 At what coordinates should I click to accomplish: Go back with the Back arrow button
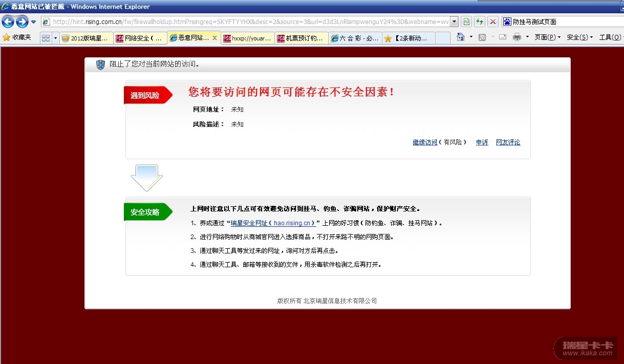click(8, 22)
